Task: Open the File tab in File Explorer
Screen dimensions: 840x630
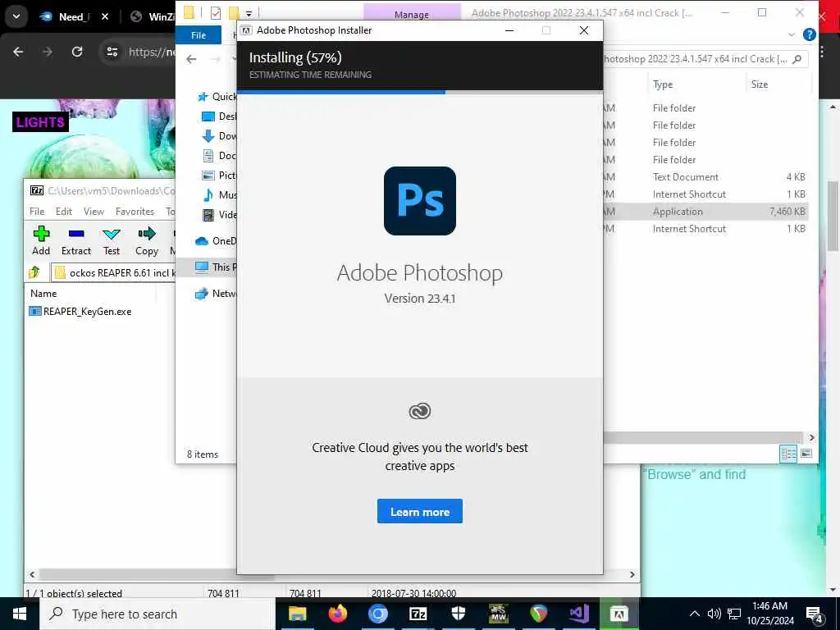Action: pos(199,34)
